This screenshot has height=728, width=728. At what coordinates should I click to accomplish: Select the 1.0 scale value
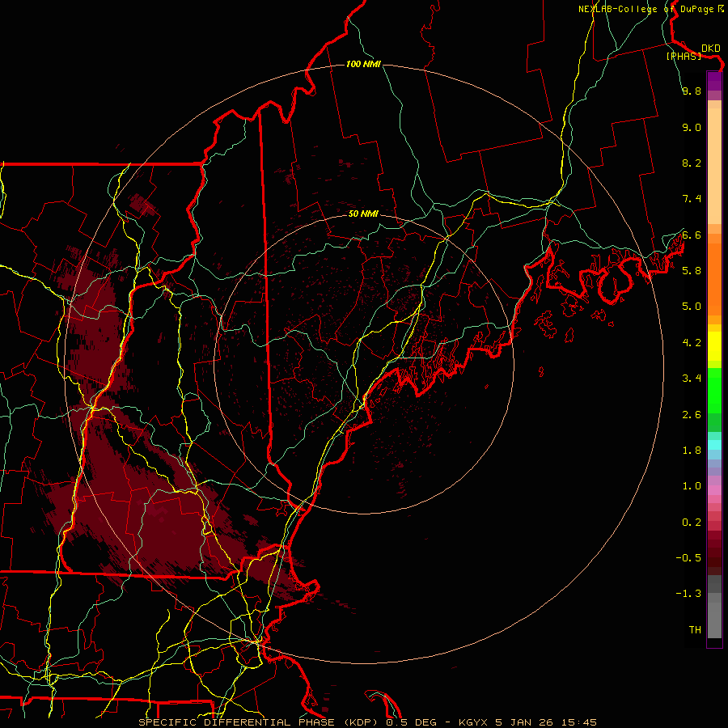(x=692, y=486)
